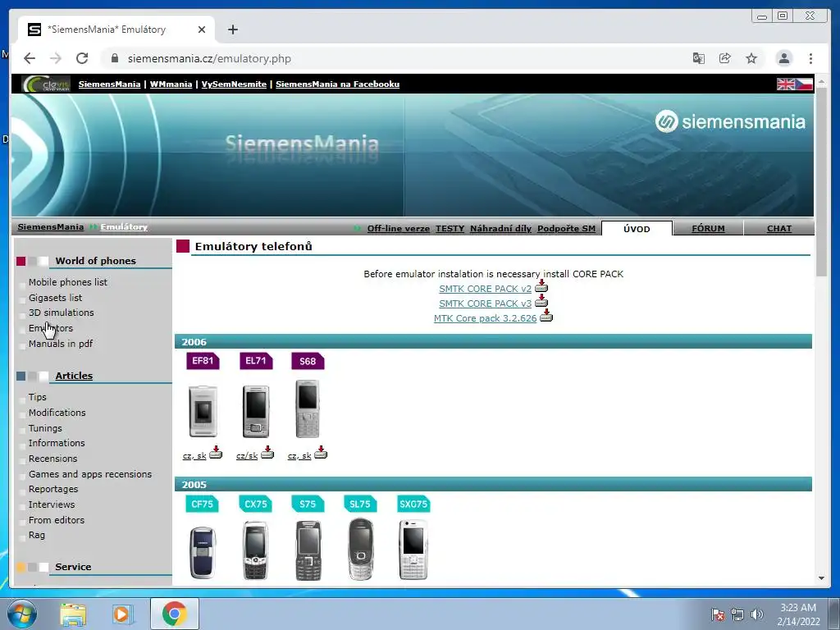Open Manuals in pdf in the sidebar
Screen dimensions: 840x630
[x=61, y=344]
